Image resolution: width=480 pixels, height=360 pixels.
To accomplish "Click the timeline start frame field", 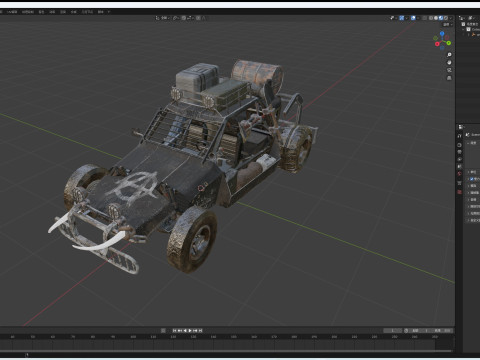I will [x=420, y=331].
